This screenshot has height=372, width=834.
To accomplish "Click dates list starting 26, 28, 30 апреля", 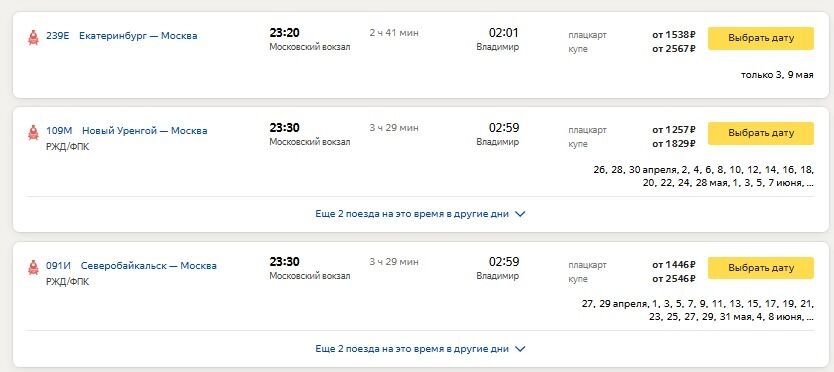I will click(x=703, y=176).
